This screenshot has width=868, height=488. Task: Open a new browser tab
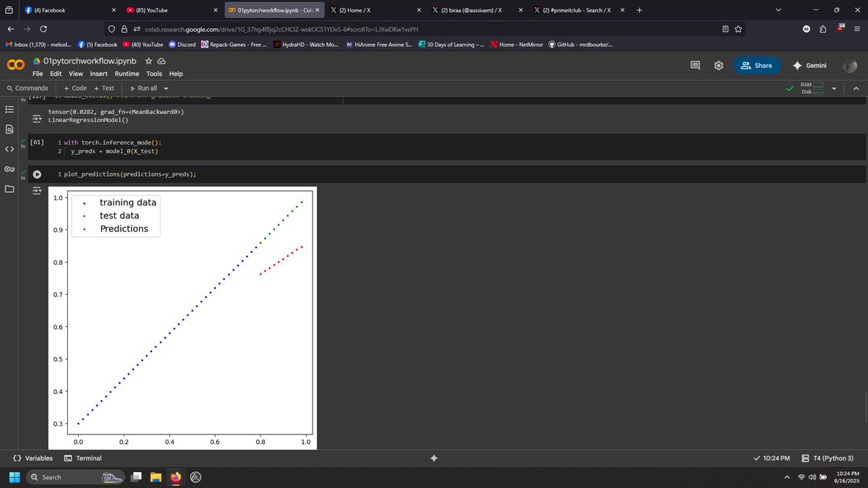coord(639,10)
